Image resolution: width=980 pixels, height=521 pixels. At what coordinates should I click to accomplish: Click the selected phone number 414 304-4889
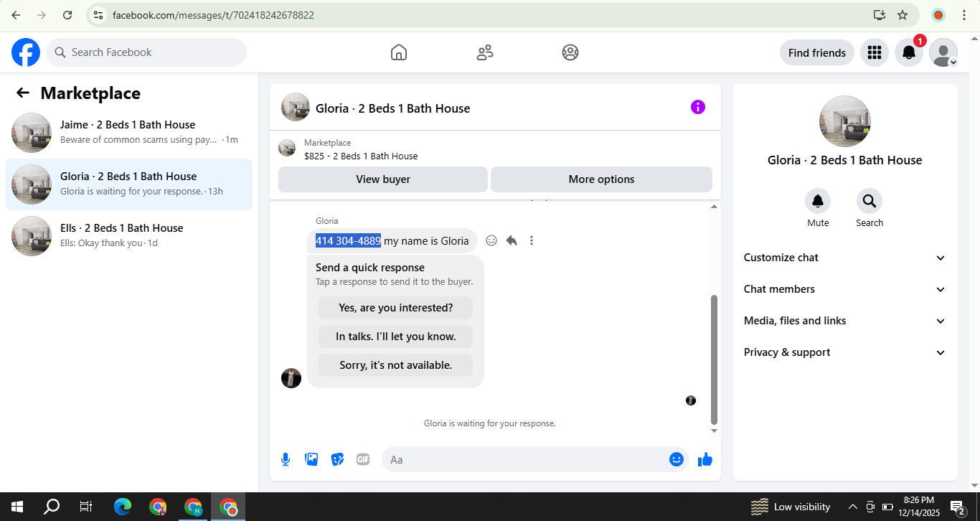click(348, 241)
